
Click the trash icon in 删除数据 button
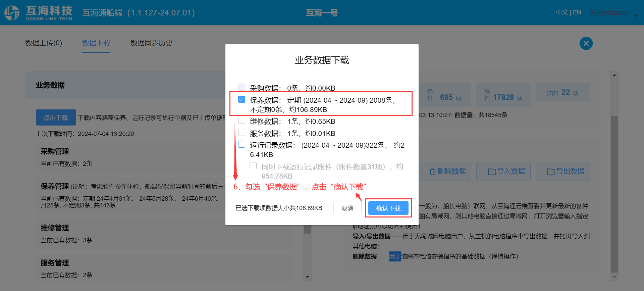click(433, 172)
